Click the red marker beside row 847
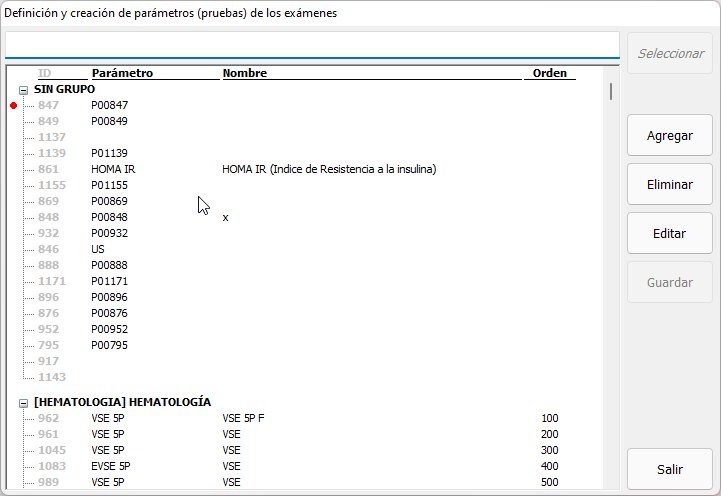The width and height of the screenshot is (721, 496). 13,105
